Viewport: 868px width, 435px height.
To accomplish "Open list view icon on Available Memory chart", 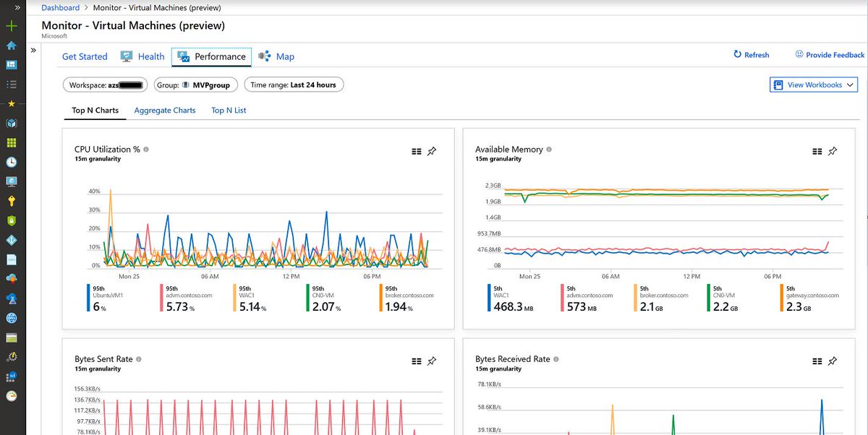I will click(817, 152).
